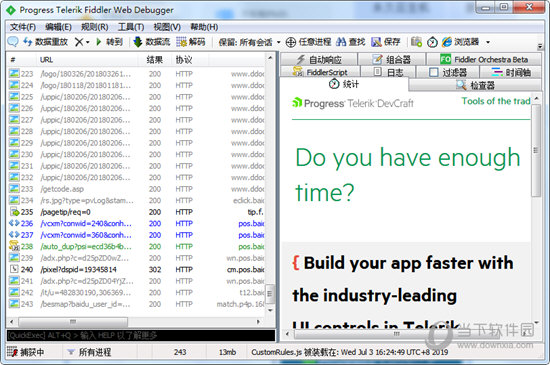Click the arrows icon of session 236
This screenshot has width=550, height=365.
tap(14, 223)
